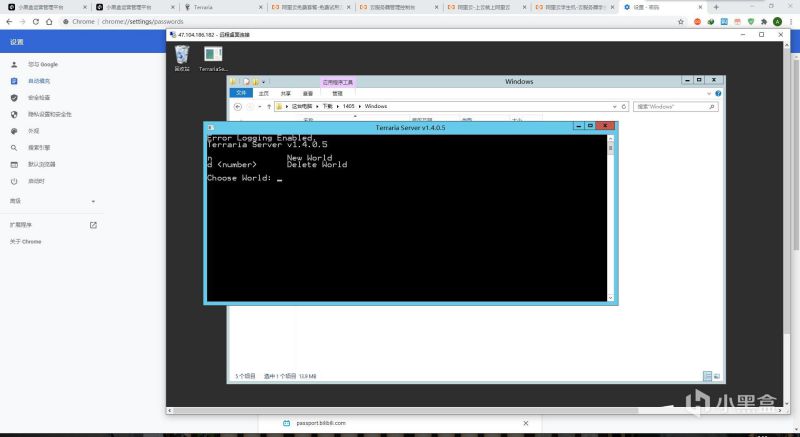Open 自动填充 settings section
Screen dimensions: 800x437
click(39, 81)
